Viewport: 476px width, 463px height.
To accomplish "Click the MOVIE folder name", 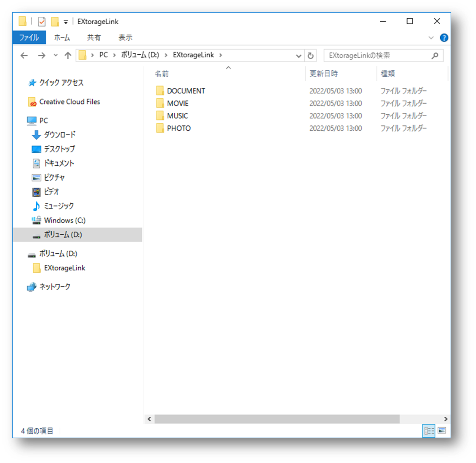I will 178,103.
